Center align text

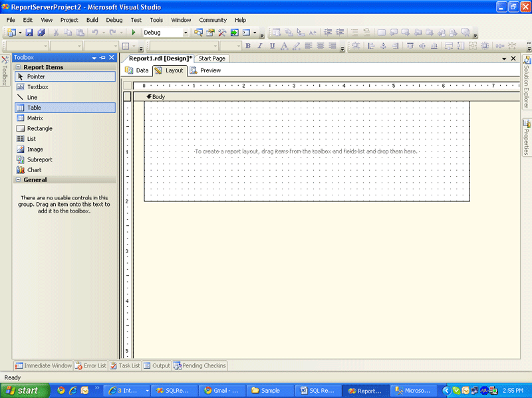tap(321, 46)
